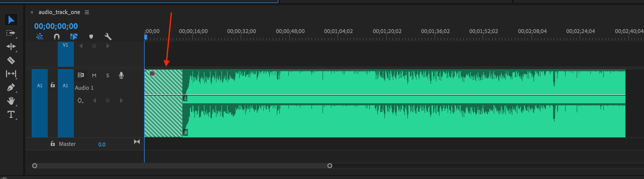This screenshot has height=179, width=644.
Task: Toggle timeline Snap magnet icon
Action: pyautogui.click(x=57, y=37)
